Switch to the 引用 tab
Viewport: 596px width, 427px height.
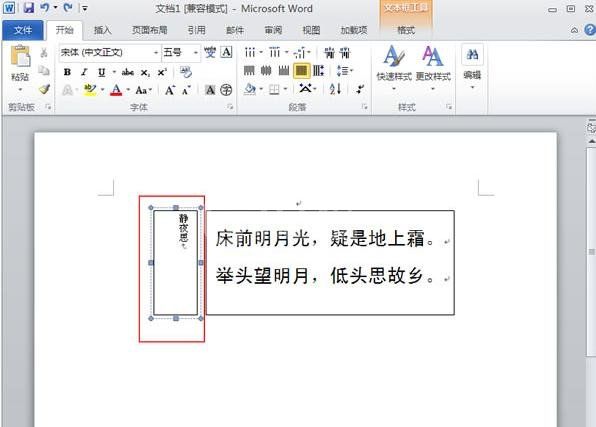(197, 30)
